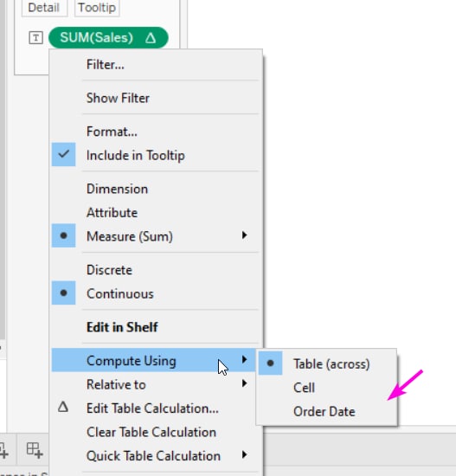Expand the Quick Table Calculation arrow
Viewport: 456px width, 476px height.
[244, 454]
